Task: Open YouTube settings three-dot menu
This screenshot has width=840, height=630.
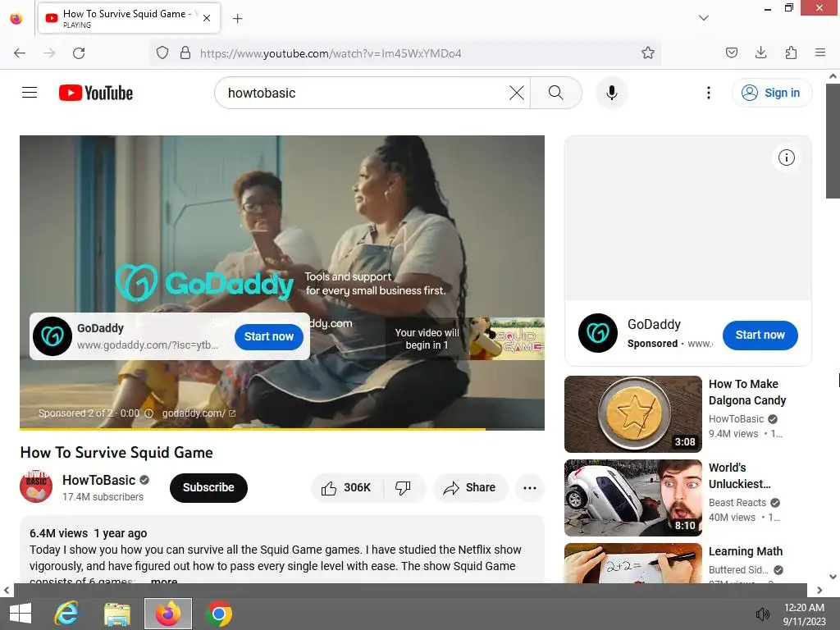Action: pos(708,93)
